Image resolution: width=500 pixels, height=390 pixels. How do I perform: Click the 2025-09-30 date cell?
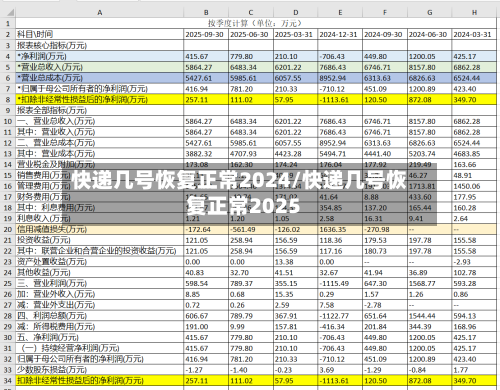click(x=206, y=34)
